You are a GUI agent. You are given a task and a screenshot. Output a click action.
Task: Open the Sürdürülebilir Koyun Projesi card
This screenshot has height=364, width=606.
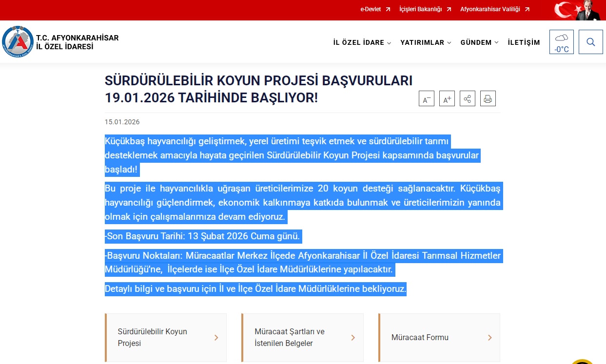(x=166, y=337)
